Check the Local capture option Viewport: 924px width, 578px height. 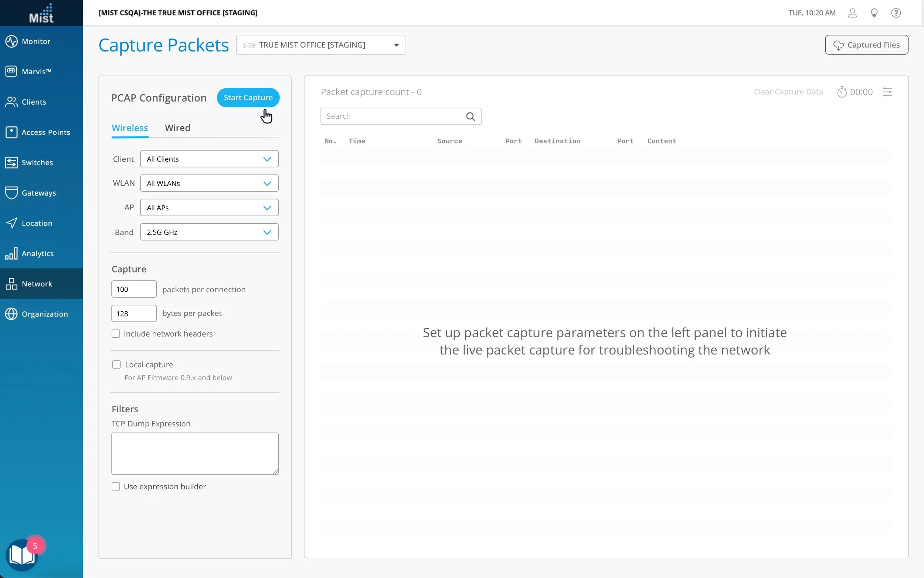point(116,365)
